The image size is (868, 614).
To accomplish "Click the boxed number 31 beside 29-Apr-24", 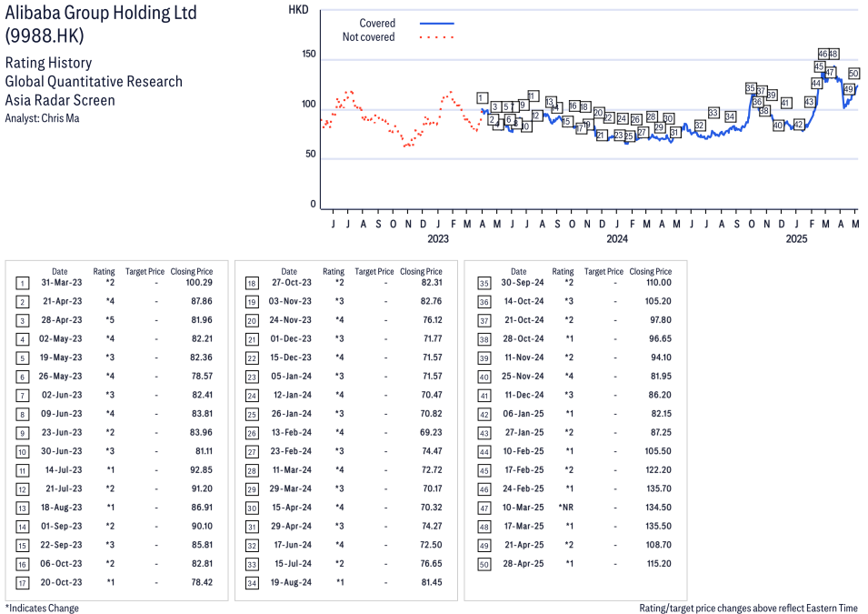I will [252, 527].
